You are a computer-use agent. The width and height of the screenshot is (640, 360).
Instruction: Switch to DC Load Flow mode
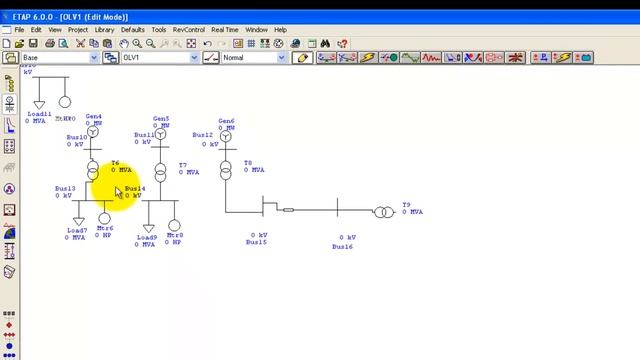[x=541, y=58]
